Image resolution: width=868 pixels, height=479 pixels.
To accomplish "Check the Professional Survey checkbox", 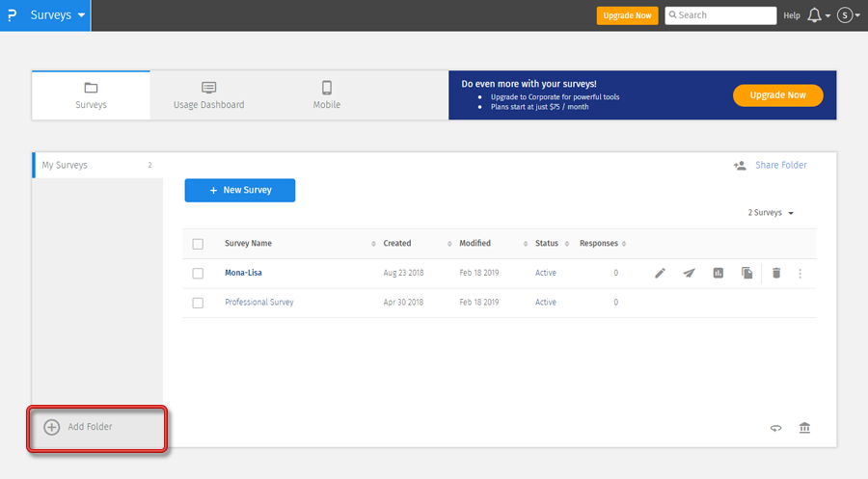I will (198, 303).
